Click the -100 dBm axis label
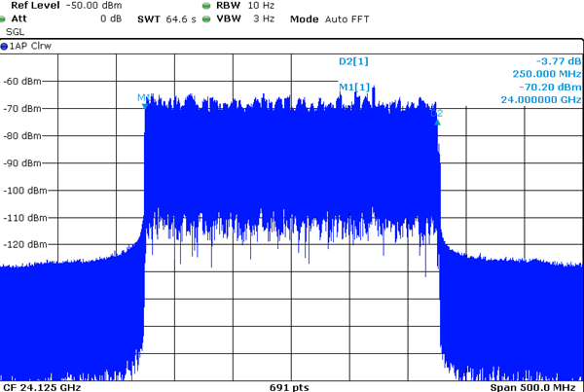 25,191
